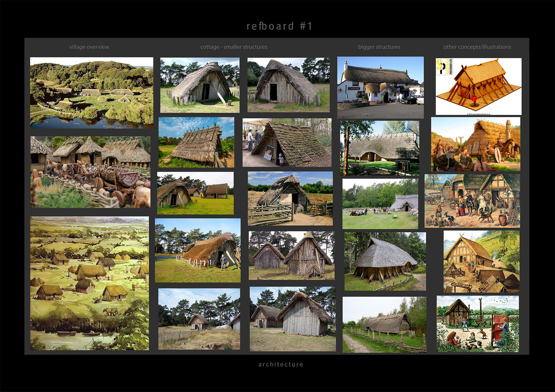Open distant small hut among pine trees

199,319
